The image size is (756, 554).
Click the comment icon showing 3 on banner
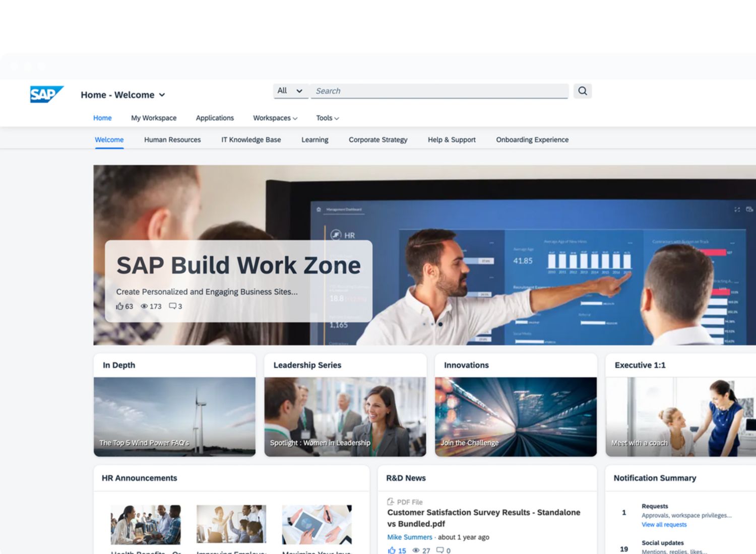click(x=172, y=306)
